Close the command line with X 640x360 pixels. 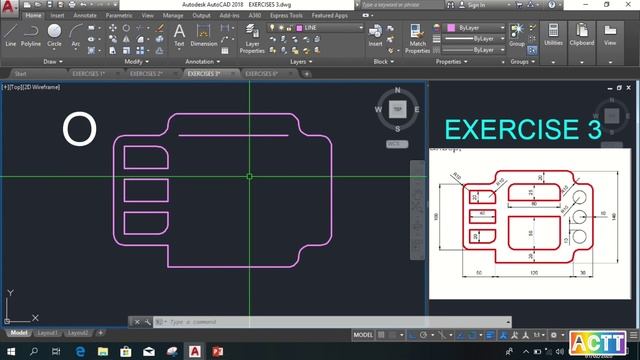pyautogui.click(x=137, y=322)
